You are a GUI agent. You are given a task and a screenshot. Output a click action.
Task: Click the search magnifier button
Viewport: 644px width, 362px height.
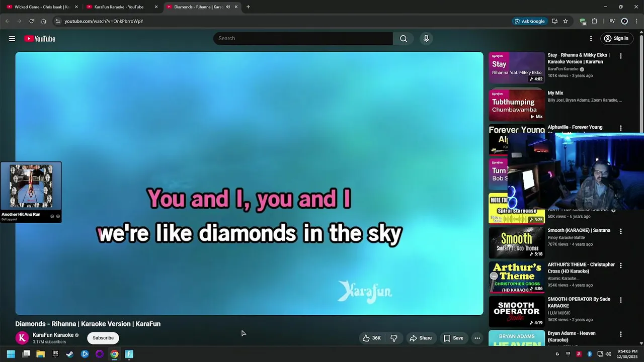(404, 39)
